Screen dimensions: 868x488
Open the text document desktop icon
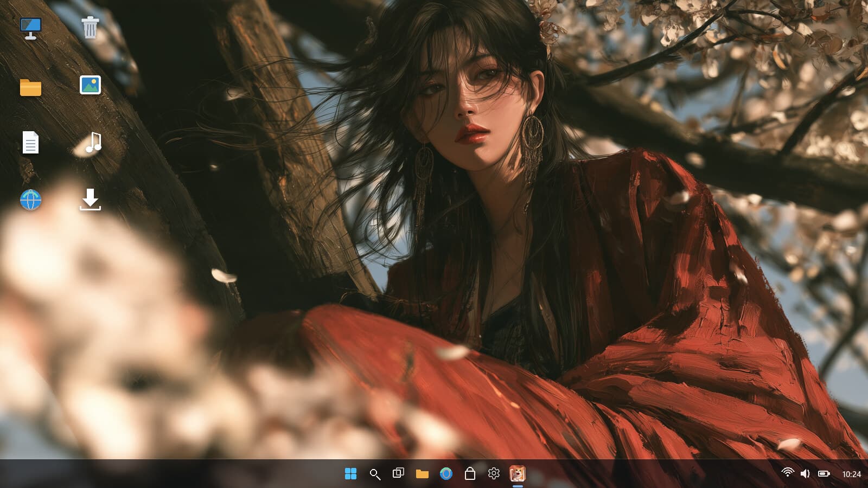(x=30, y=143)
